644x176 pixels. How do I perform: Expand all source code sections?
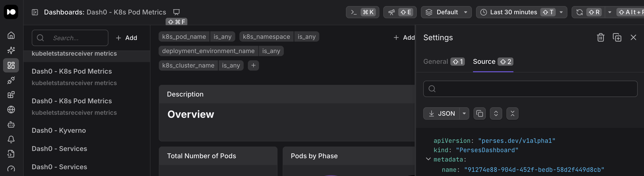(x=496, y=114)
